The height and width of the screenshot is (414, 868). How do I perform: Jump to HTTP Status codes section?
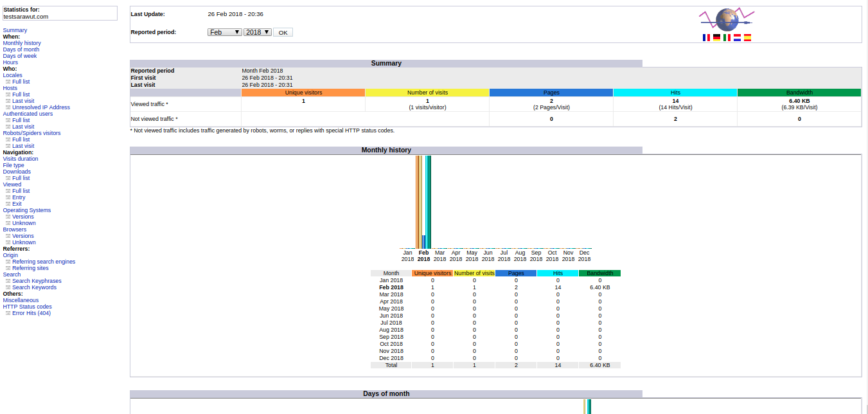(28, 307)
